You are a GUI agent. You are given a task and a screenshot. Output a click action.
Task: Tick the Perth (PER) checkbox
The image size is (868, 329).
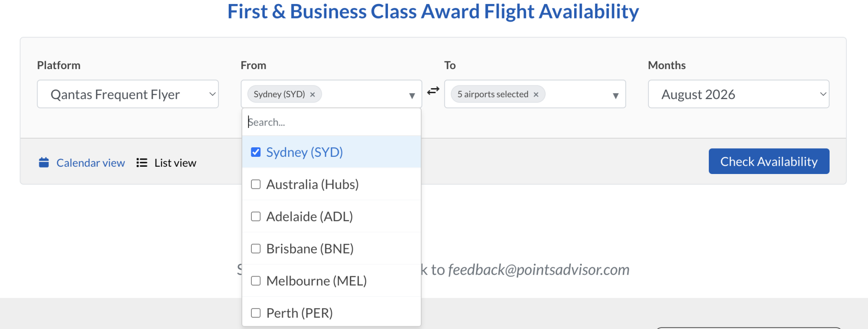pos(256,313)
